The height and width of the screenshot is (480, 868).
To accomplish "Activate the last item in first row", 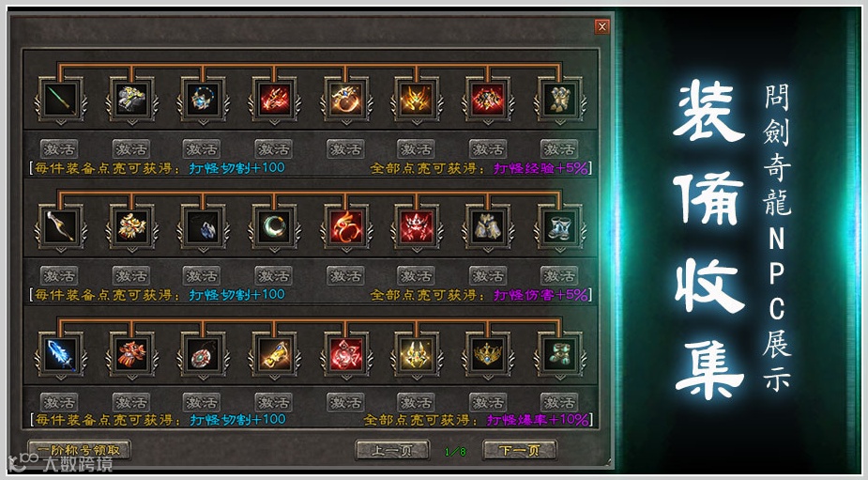I will click(x=559, y=149).
